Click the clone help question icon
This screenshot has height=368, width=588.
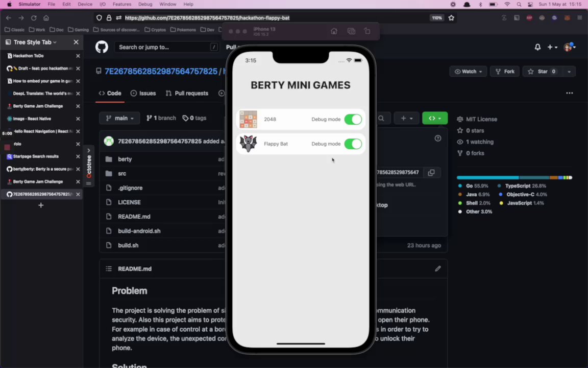(x=437, y=138)
